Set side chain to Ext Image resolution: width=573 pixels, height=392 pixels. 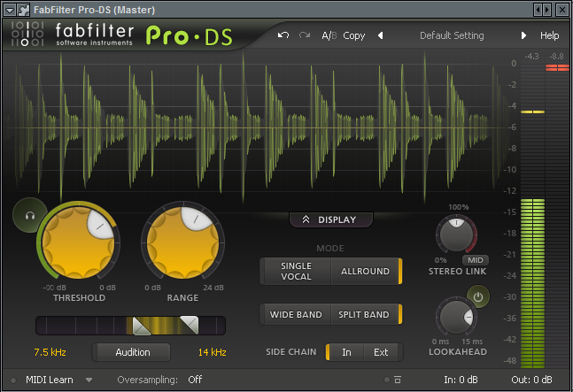coord(381,352)
